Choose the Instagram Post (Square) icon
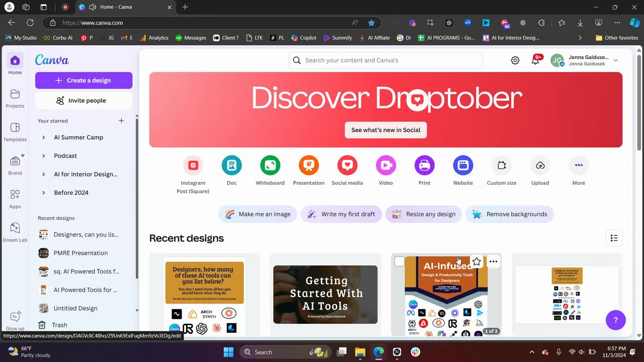644x362 pixels. [193, 165]
